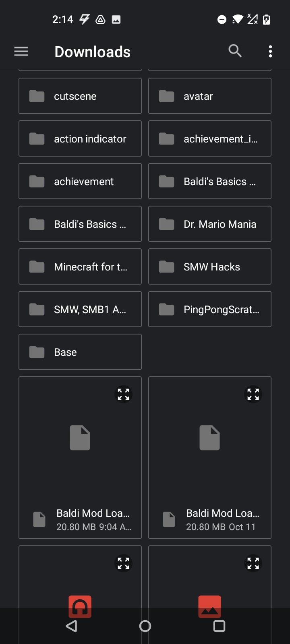The width and height of the screenshot is (290, 644).
Task: Open the Dr. Mario Mania folder
Action: pos(210,224)
